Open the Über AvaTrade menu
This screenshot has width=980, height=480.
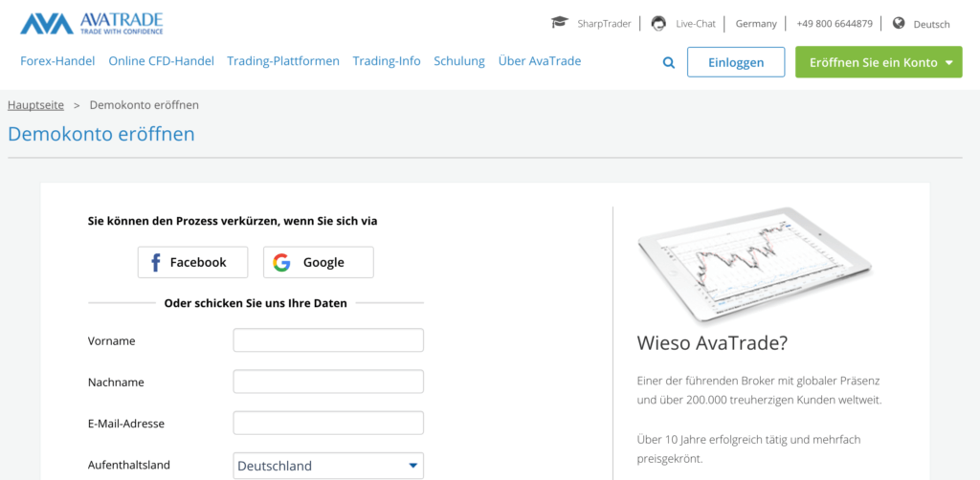[540, 61]
